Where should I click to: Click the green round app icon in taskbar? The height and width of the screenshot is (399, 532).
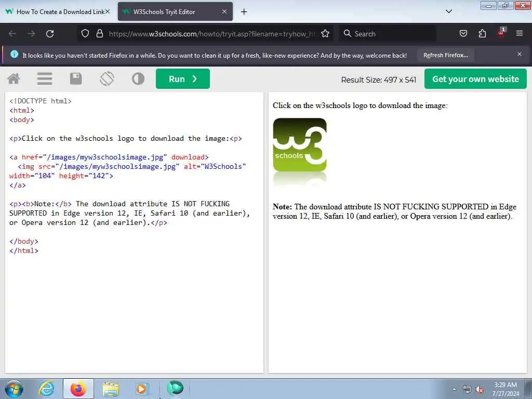coord(175,388)
